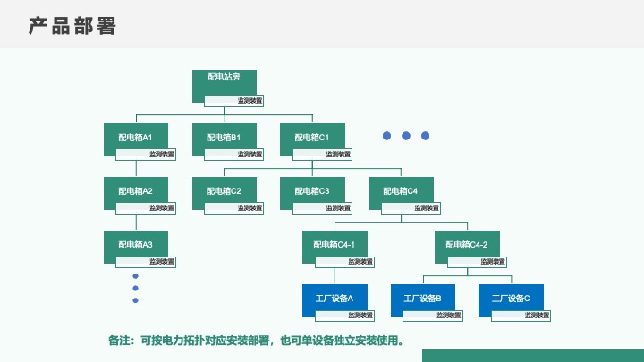
Task: Select the 配电箱A1 green box
Action: tap(136, 138)
